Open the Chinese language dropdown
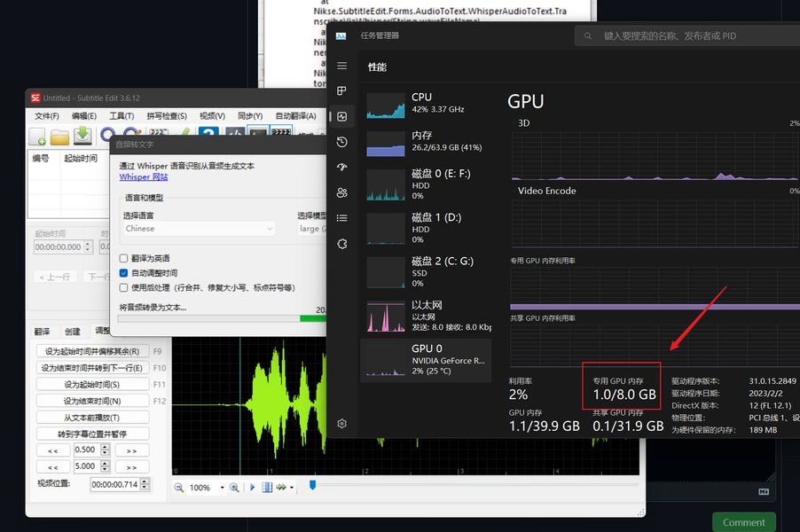The image size is (800, 532). point(199,229)
